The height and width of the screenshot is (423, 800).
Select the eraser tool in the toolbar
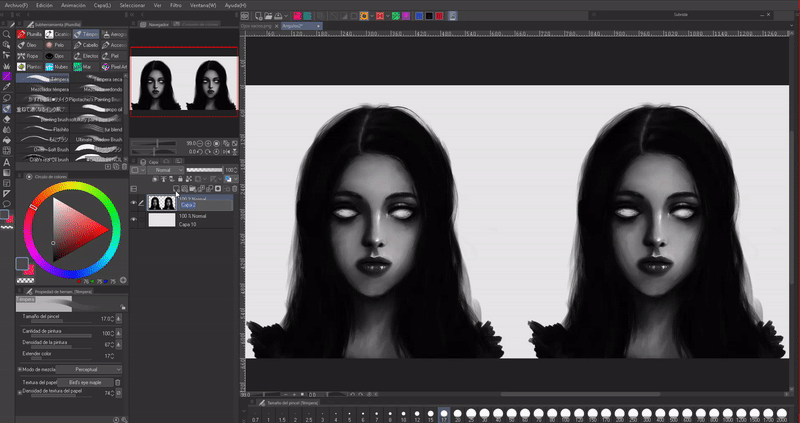tap(6, 118)
